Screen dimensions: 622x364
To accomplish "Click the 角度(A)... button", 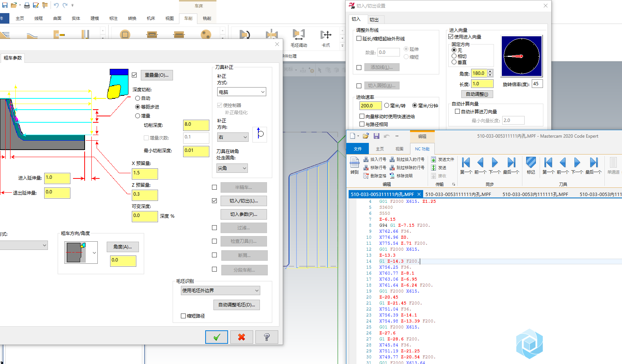I will click(123, 247).
